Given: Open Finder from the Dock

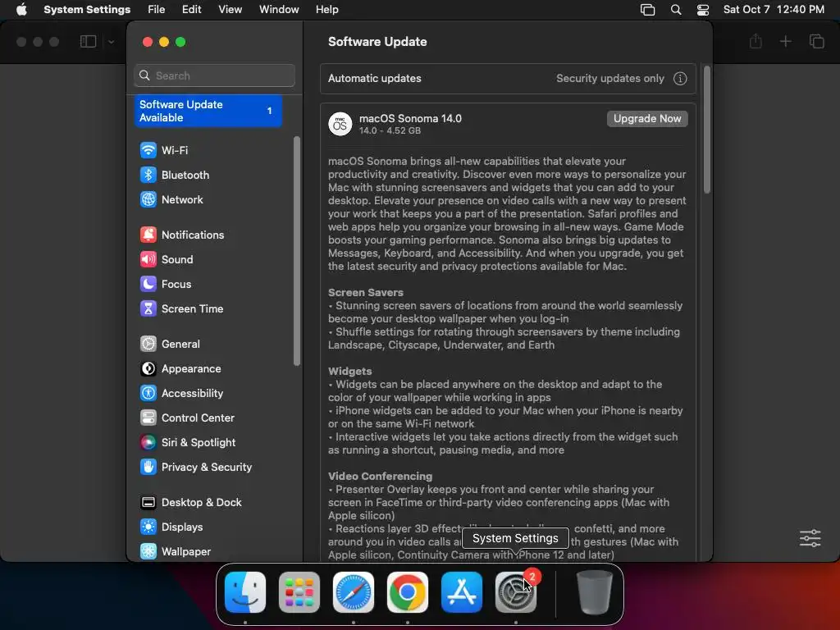Looking at the screenshot, I should pos(245,592).
